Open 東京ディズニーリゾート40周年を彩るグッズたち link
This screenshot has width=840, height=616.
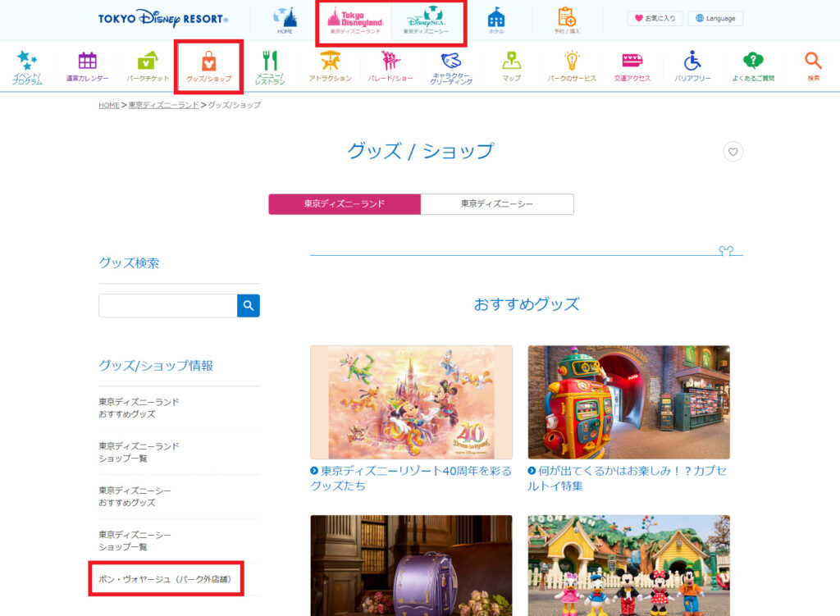[412, 478]
